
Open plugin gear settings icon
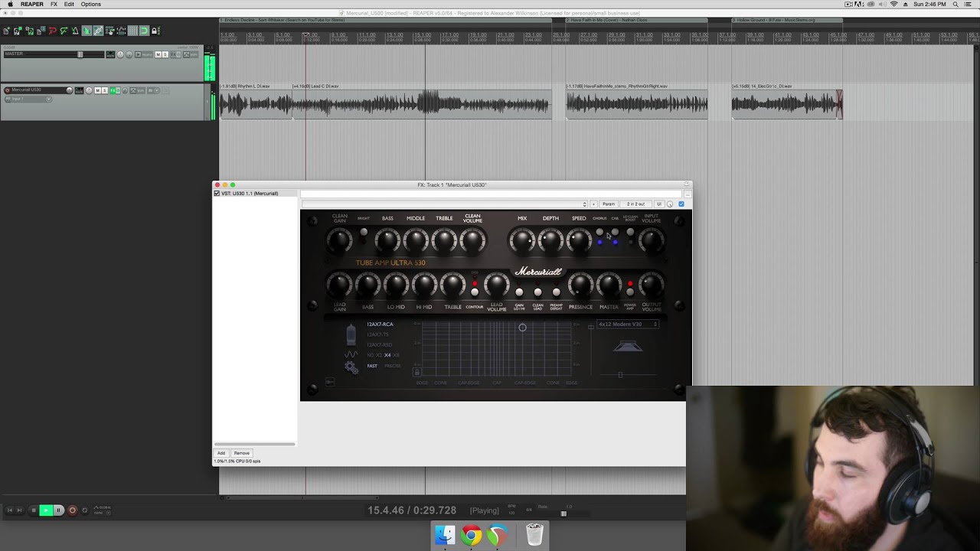tap(351, 367)
